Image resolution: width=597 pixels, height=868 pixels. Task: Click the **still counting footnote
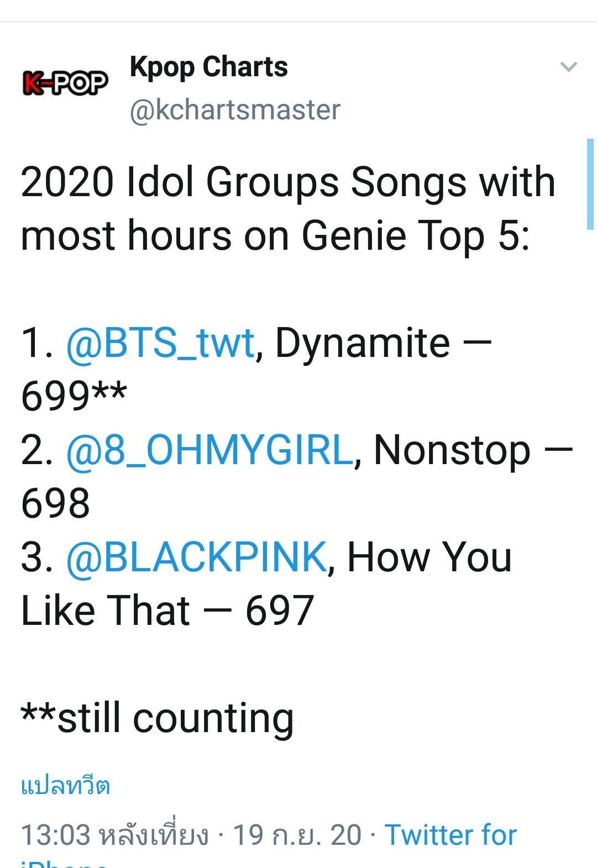157,717
